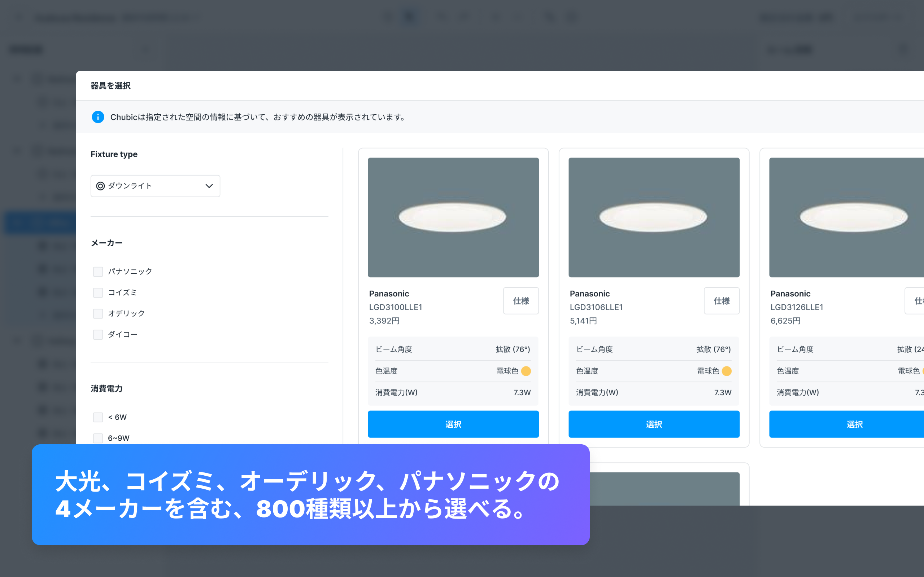Click the Panasonic LGD3106LLE1 仕様 button

pyautogui.click(x=723, y=300)
